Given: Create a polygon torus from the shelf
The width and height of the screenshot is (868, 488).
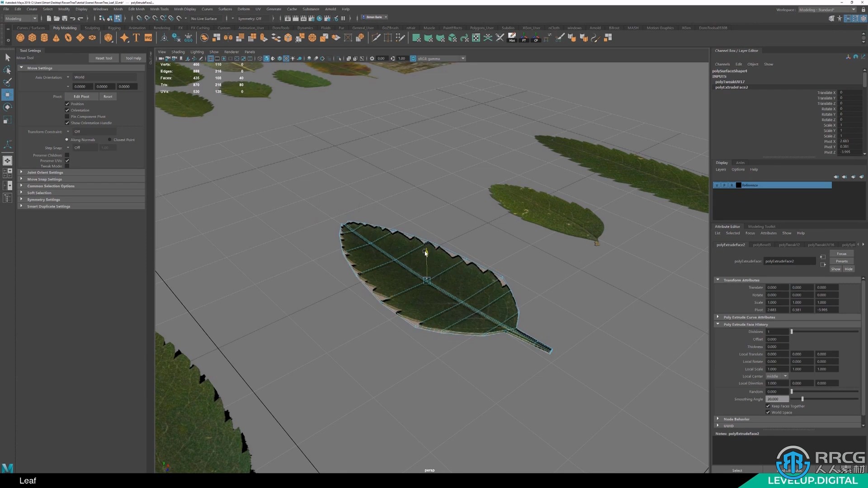Looking at the screenshot, I should (x=68, y=38).
